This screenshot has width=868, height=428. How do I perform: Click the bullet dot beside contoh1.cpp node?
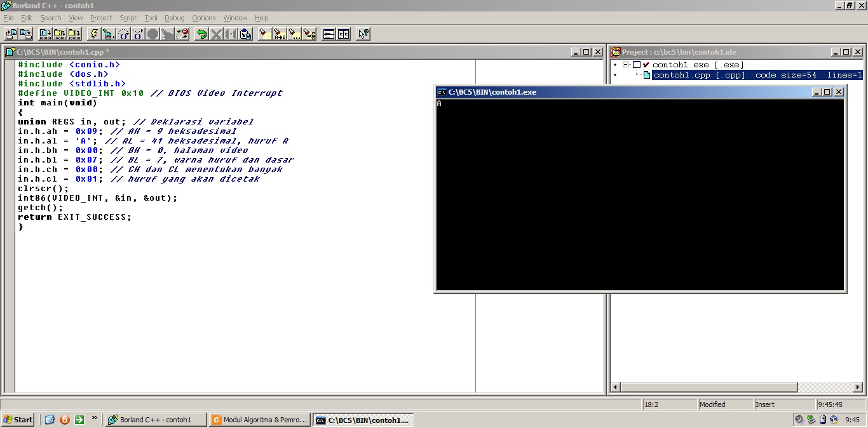(x=615, y=75)
